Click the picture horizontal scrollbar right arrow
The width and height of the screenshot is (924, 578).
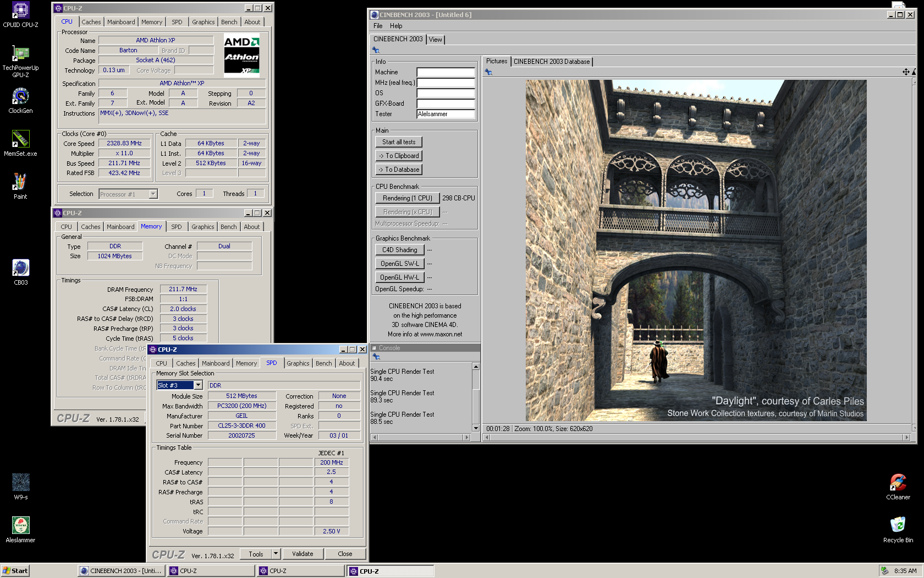(906, 438)
